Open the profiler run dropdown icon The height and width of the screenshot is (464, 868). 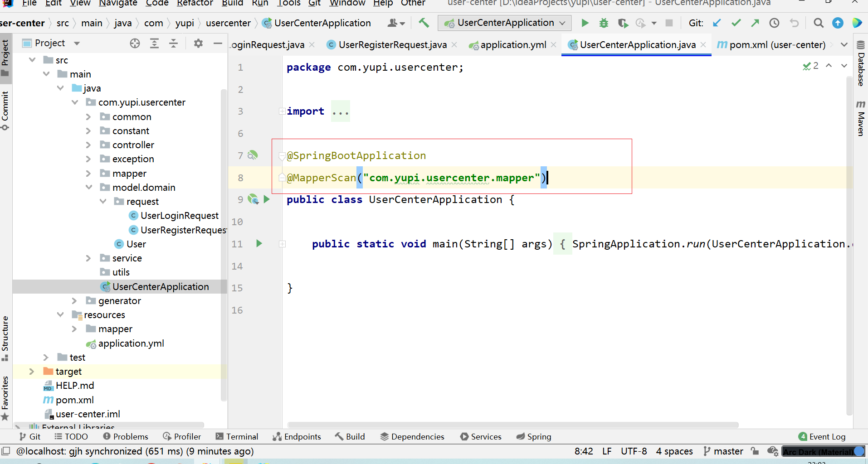654,23
